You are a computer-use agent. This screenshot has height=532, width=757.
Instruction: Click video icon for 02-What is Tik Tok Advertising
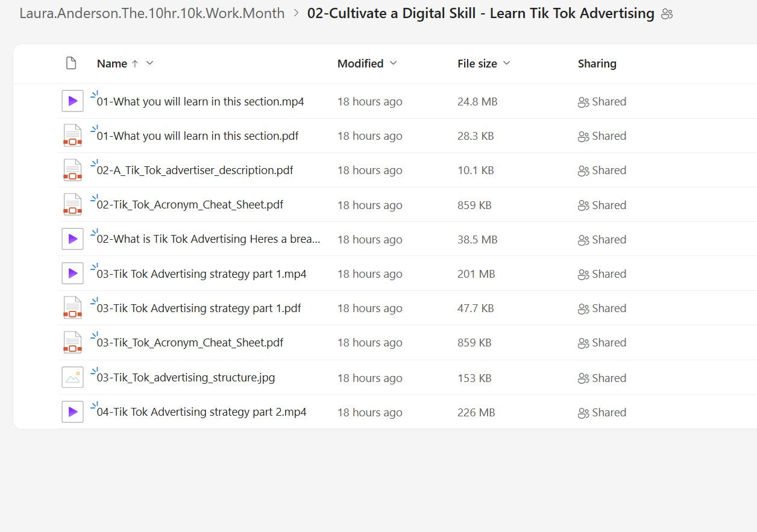[72, 239]
